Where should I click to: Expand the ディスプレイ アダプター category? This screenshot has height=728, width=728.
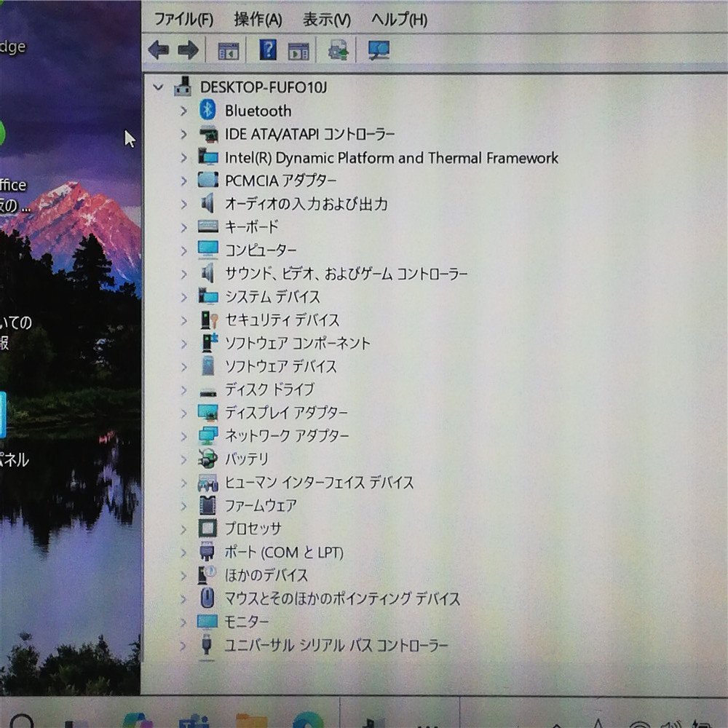183,413
